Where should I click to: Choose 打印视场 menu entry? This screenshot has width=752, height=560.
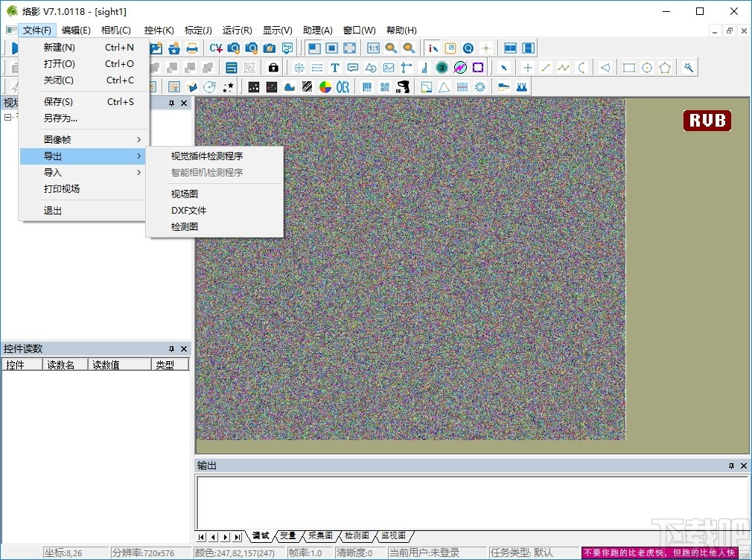pos(83,189)
